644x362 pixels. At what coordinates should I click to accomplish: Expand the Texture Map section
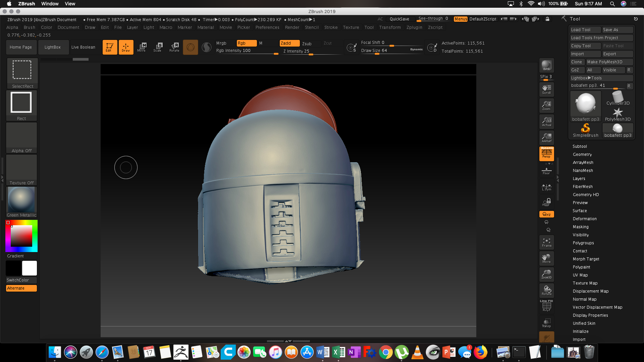coord(585,283)
